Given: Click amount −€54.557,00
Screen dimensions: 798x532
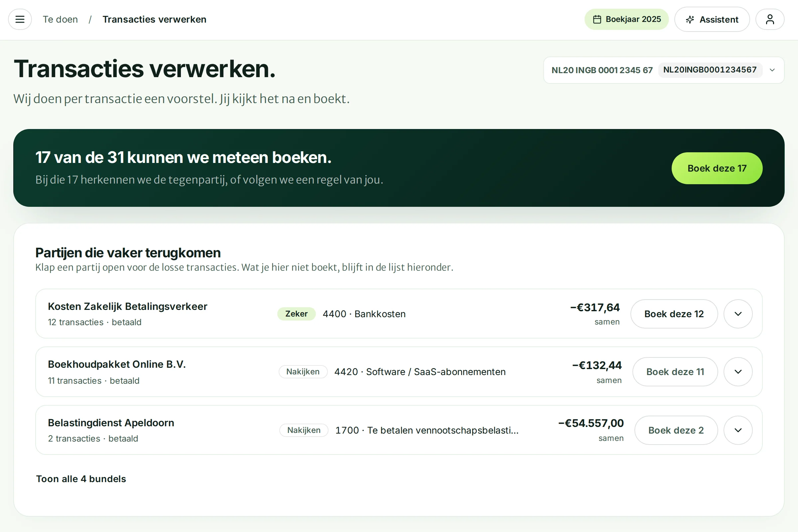Looking at the screenshot, I should coord(591,423).
